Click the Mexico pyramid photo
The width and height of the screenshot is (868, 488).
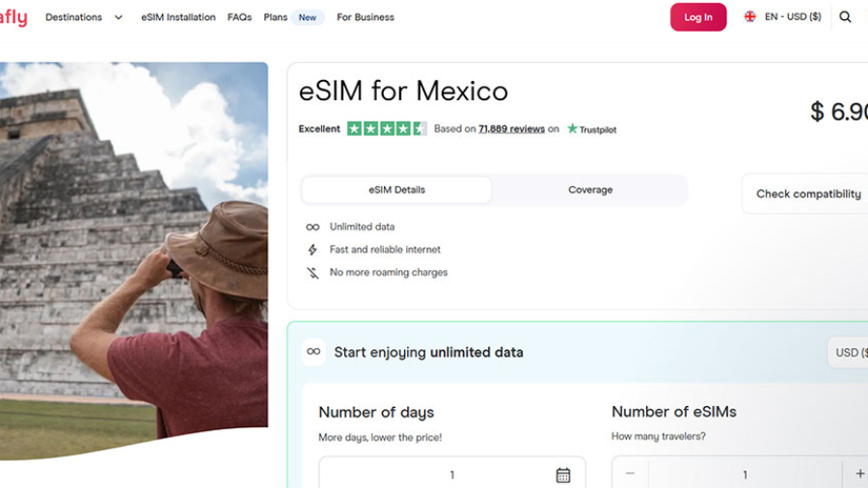click(x=134, y=260)
